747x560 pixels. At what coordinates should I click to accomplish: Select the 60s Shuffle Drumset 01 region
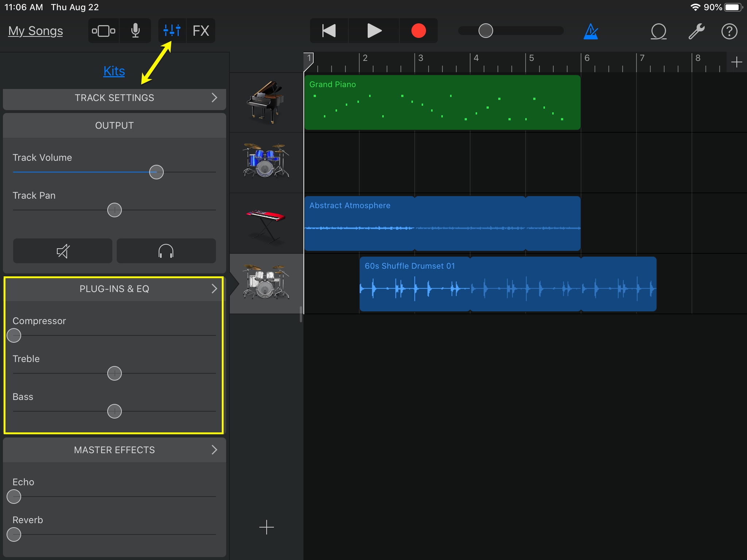[508, 284]
